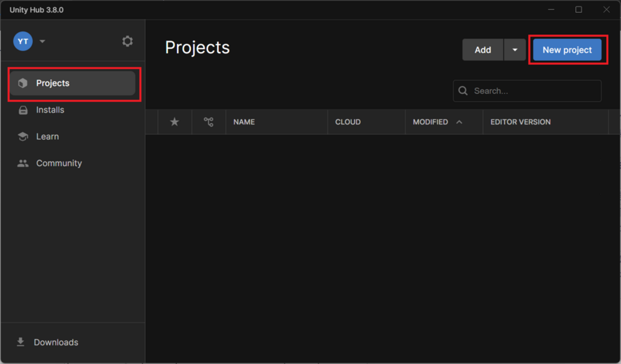
Task: Expand the Add button dropdown arrow
Action: click(x=515, y=50)
